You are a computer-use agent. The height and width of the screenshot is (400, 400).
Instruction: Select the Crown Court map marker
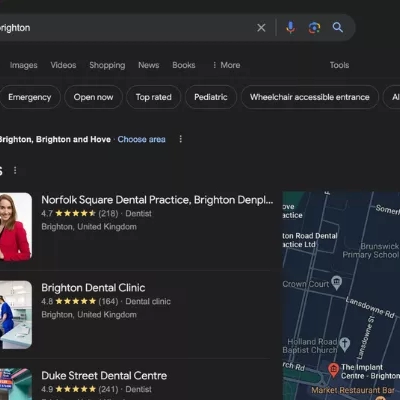click(337, 283)
